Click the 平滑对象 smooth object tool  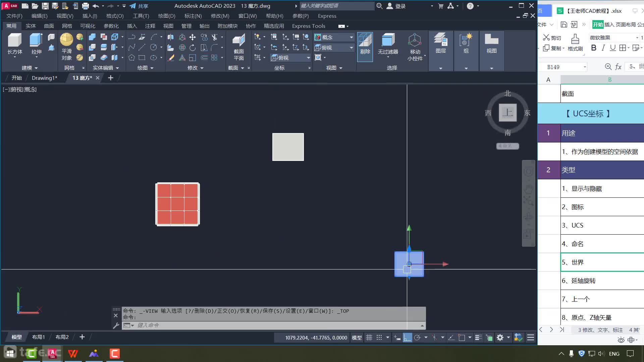point(66,47)
